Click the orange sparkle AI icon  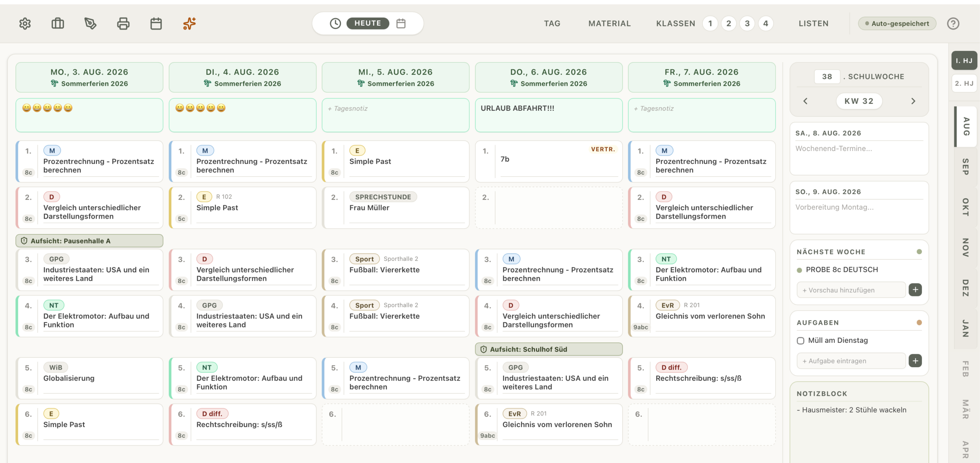click(189, 23)
